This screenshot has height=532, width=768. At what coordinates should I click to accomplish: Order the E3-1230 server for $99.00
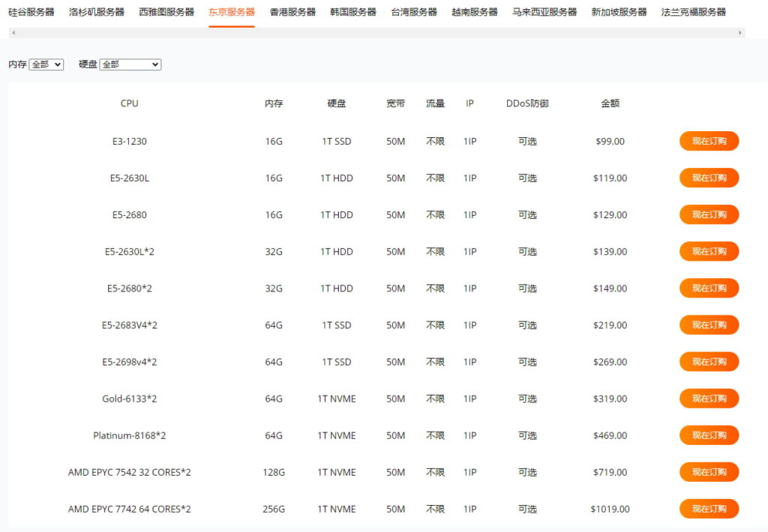click(709, 141)
